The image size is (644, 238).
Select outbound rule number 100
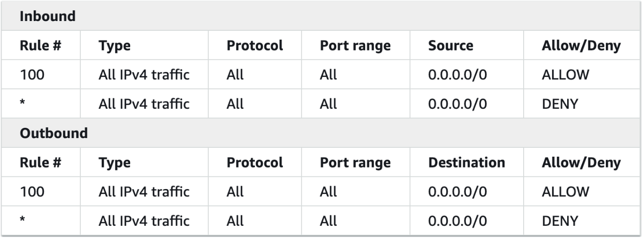[32, 191]
